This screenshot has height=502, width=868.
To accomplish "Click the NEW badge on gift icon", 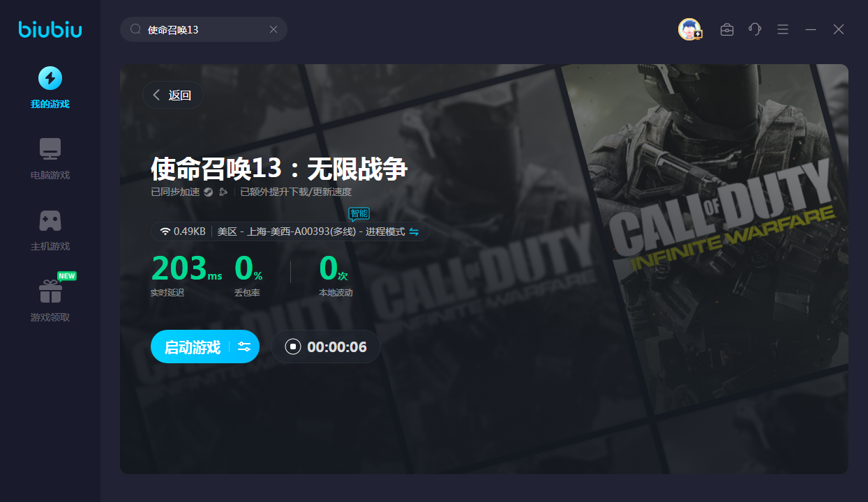I will click(67, 276).
